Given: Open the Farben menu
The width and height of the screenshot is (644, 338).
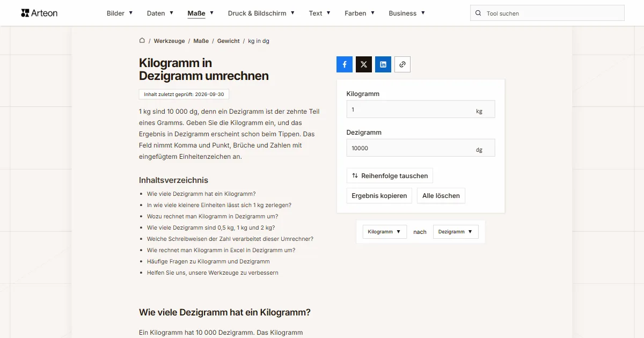Looking at the screenshot, I should 360,13.
